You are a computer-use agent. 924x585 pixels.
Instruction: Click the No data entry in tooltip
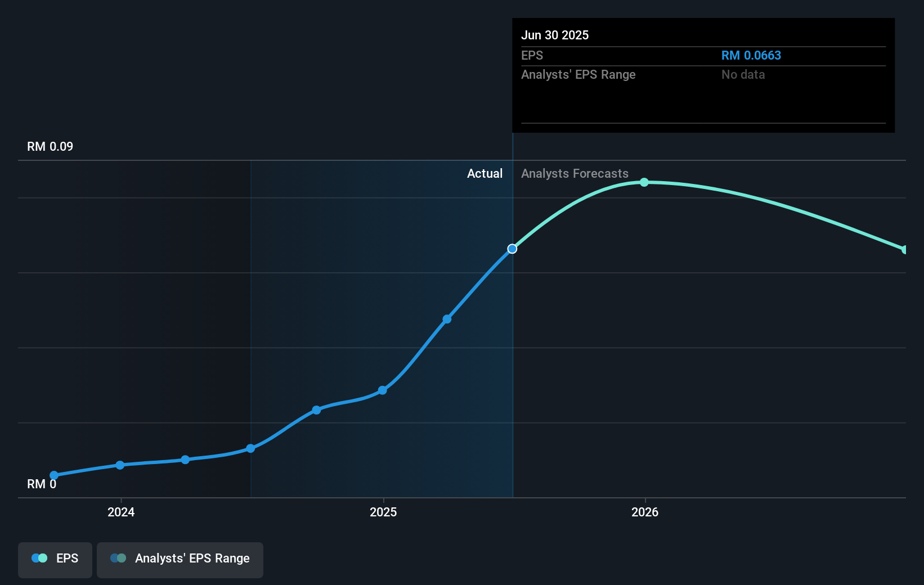click(x=743, y=74)
